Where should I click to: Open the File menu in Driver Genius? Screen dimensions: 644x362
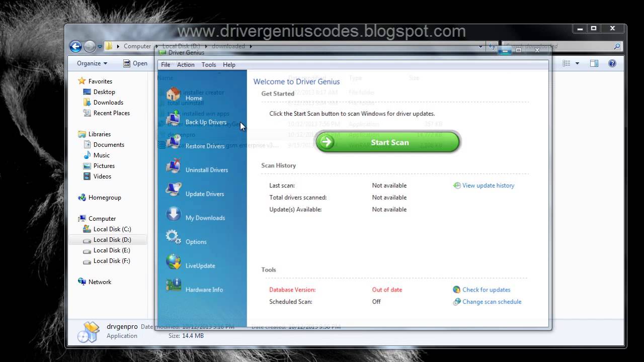pyautogui.click(x=166, y=64)
